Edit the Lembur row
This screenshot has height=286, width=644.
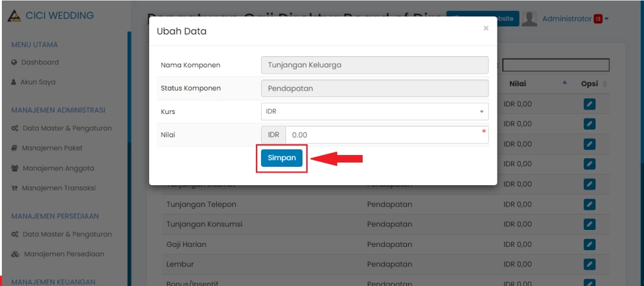(589, 264)
